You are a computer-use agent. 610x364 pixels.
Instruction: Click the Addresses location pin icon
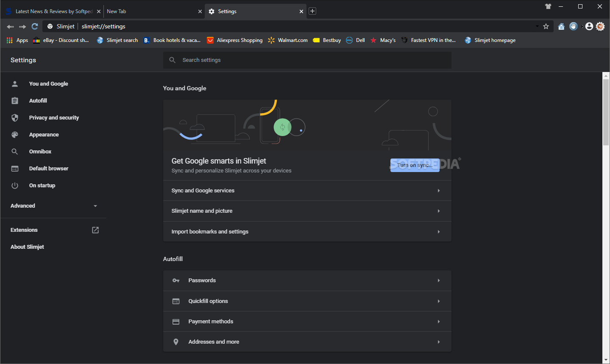tap(176, 342)
